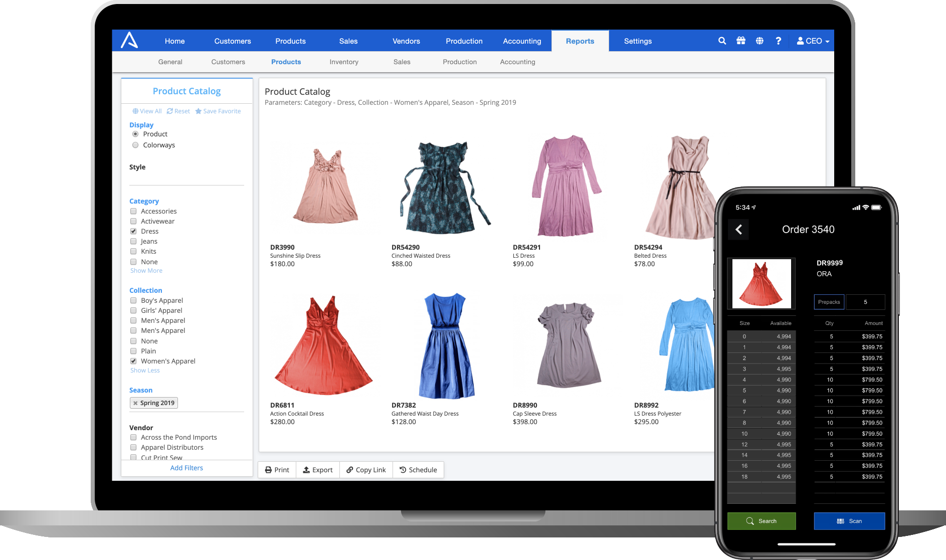Reset the Product Catalog filters

tap(178, 111)
